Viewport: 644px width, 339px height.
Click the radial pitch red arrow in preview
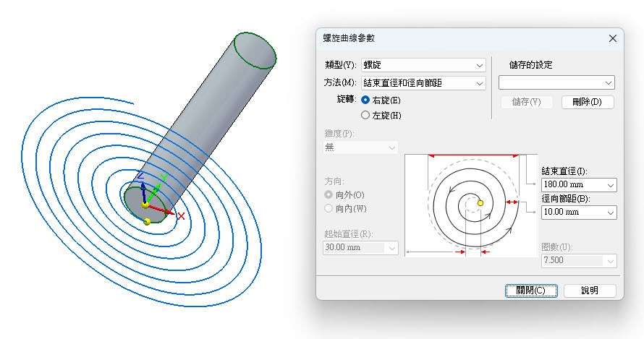click(x=512, y=202)
